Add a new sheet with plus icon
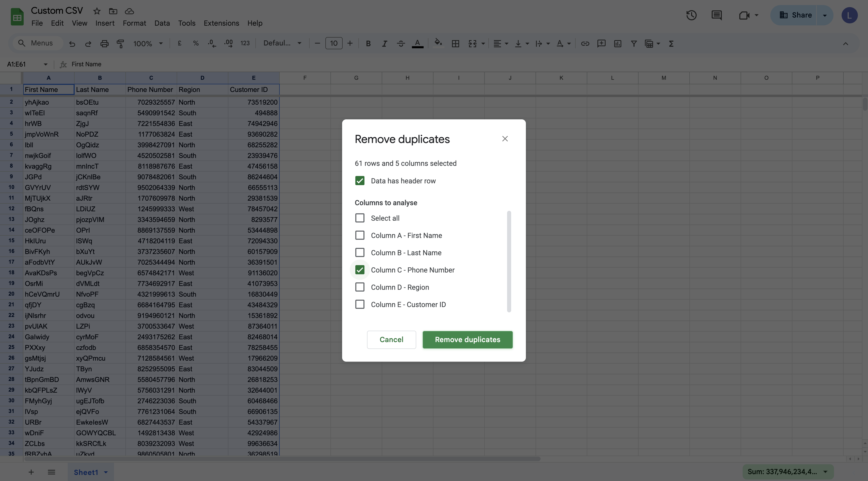Viewport: 868px width, 481px height. point(31,472)
